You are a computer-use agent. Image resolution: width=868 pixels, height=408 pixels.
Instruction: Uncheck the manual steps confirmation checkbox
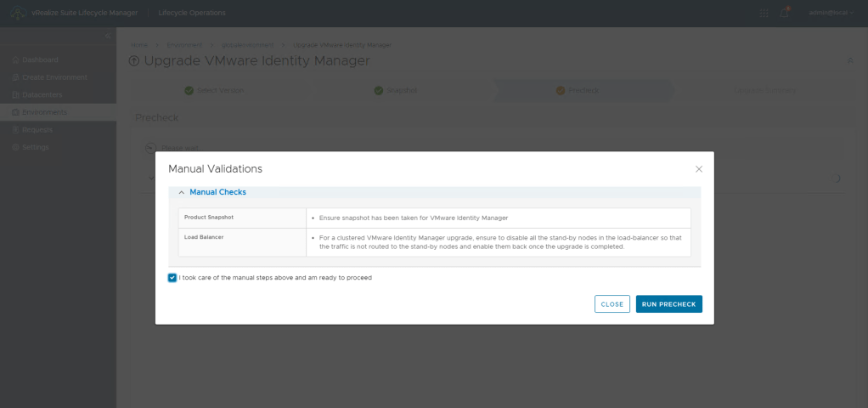(172, 278)
